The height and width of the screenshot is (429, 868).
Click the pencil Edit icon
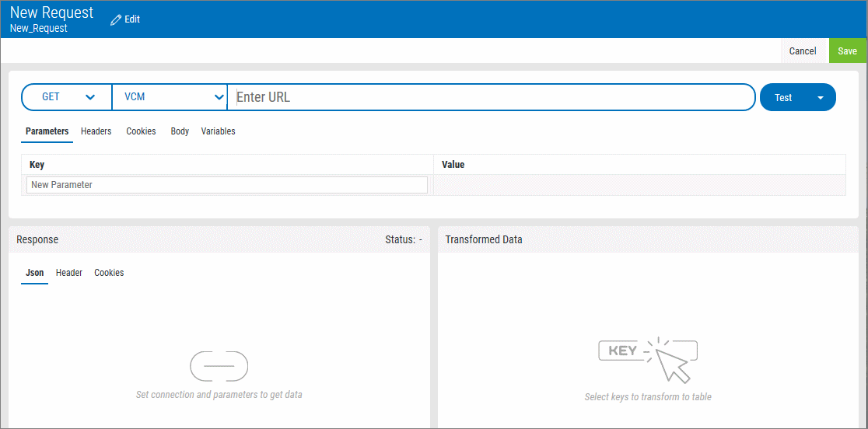(116, 19)
